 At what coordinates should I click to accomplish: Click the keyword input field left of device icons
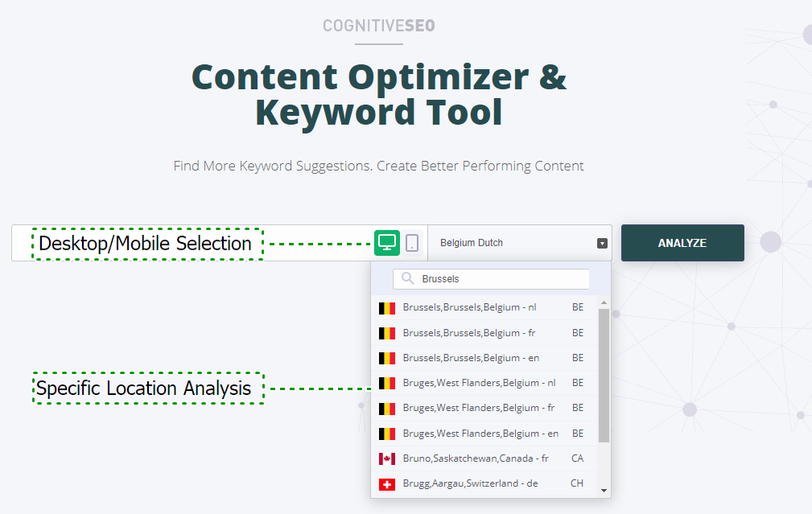tap(192, 243)
